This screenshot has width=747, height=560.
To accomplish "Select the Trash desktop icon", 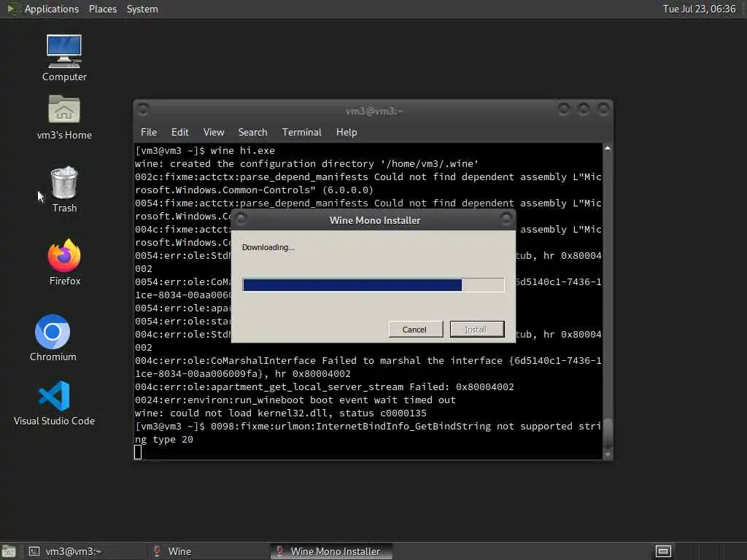I will coord(64,189).
